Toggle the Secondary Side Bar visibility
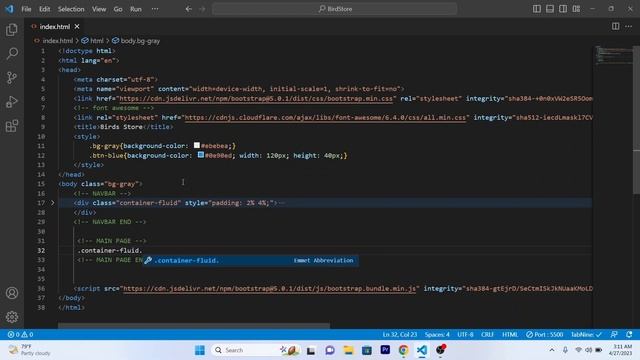The width and height of the screenshot is (640, 360). pyautogui.click(x=563, y=9)
